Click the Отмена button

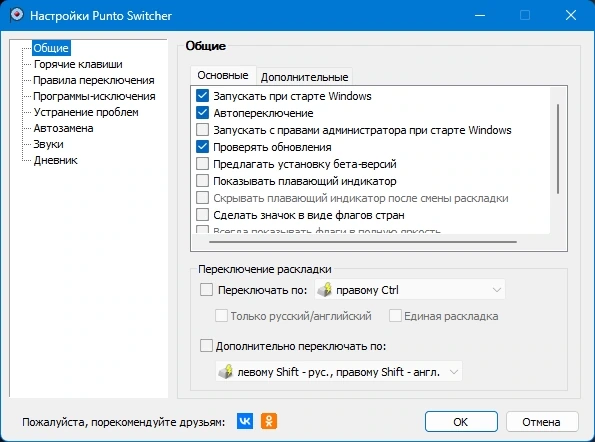coord(542,422)
